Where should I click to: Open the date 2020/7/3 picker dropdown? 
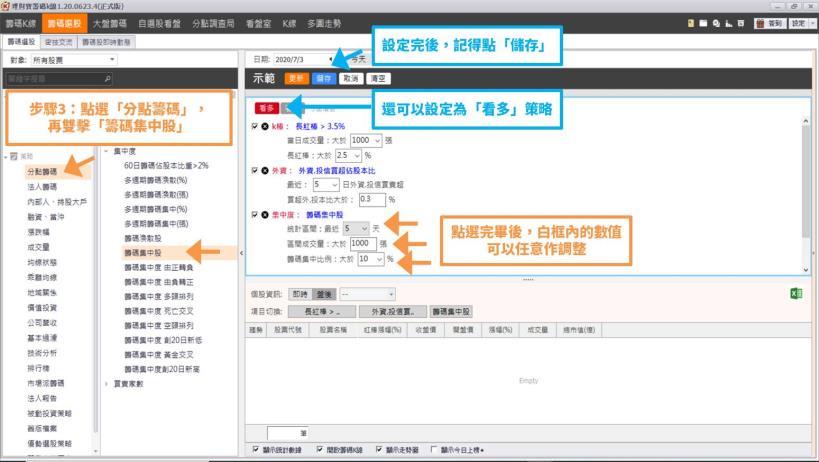tap(330, 60)
